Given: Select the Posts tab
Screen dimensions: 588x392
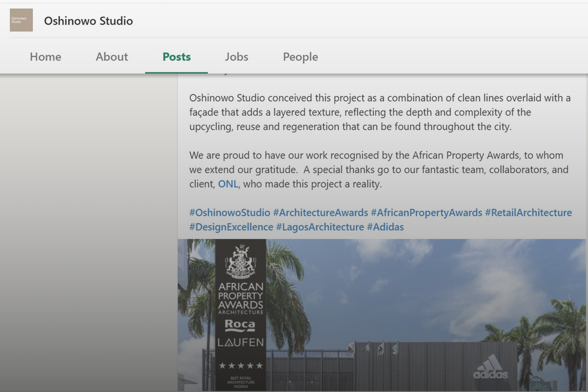Looking at the screenshot, I should pos(176,57).
